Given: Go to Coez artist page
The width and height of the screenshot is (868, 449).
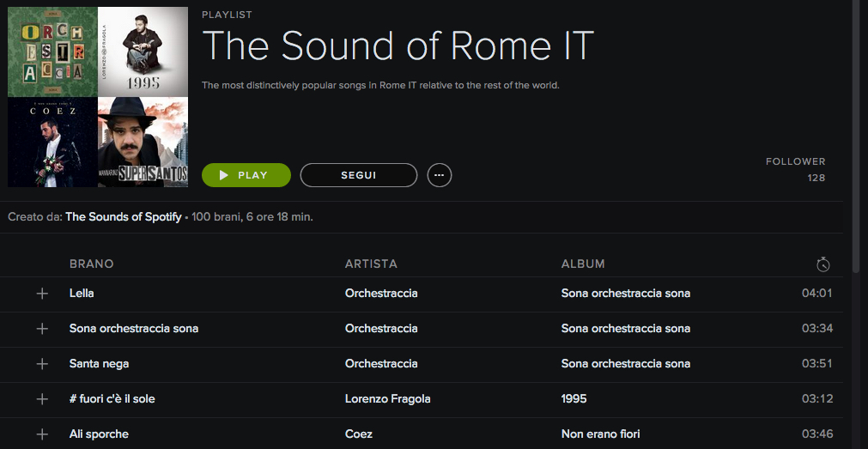Looking at the screenshot, I should 359,434.
